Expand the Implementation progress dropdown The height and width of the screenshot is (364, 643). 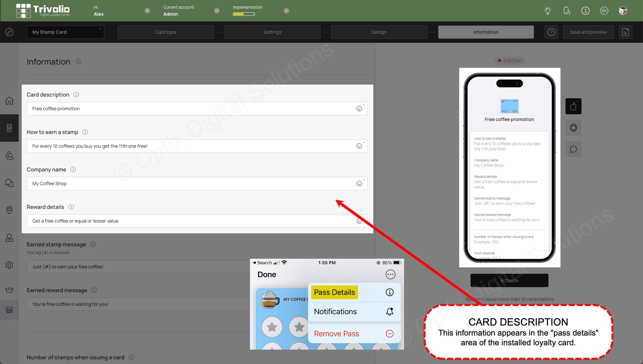286,11
